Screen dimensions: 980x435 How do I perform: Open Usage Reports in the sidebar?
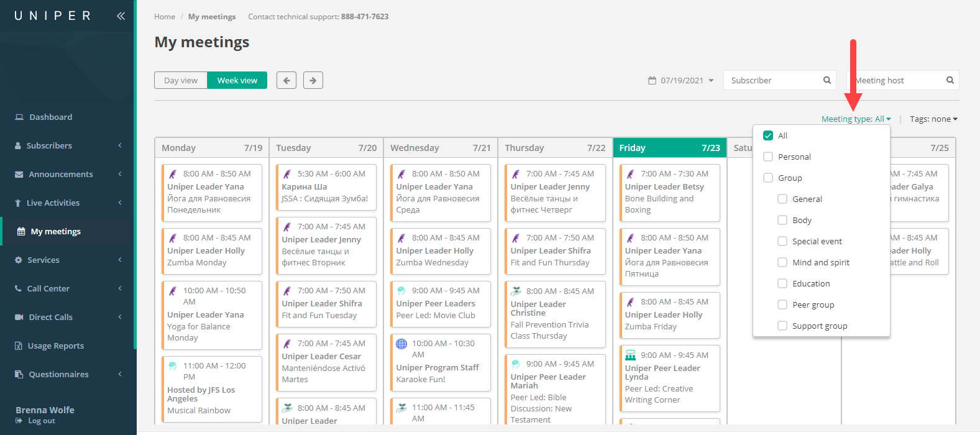[55, 346]
